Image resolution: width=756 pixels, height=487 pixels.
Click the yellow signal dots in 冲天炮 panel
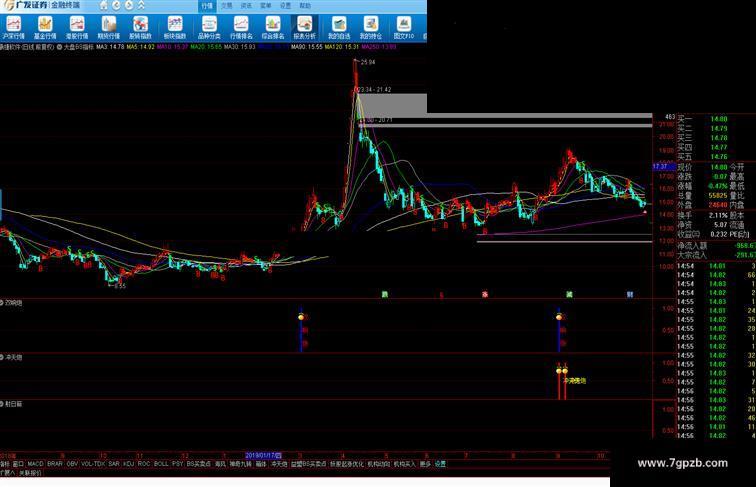click(x=562, y=371)
